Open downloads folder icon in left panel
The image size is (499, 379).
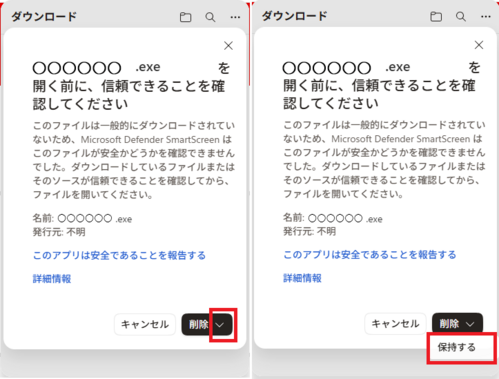click(x=185, y=17)
